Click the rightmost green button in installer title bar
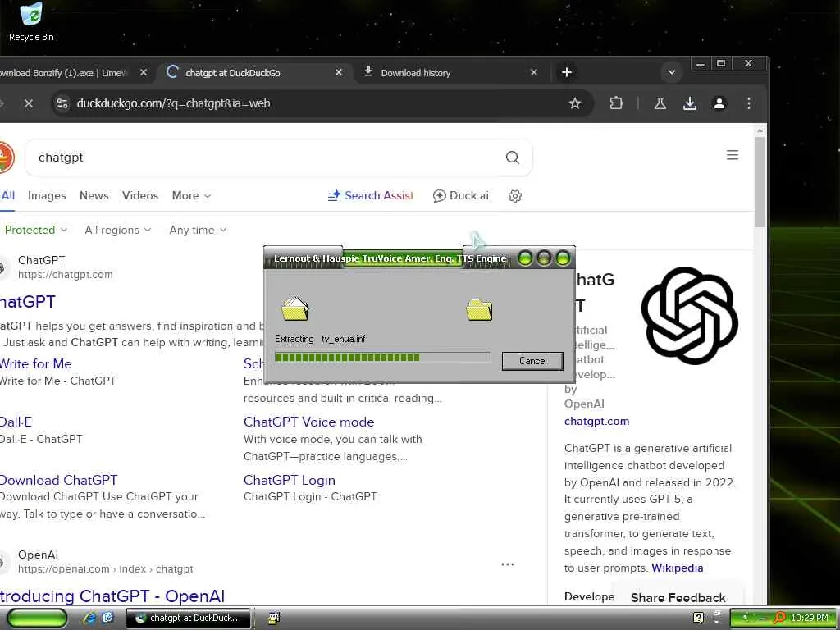 click(x=563, y=258)
